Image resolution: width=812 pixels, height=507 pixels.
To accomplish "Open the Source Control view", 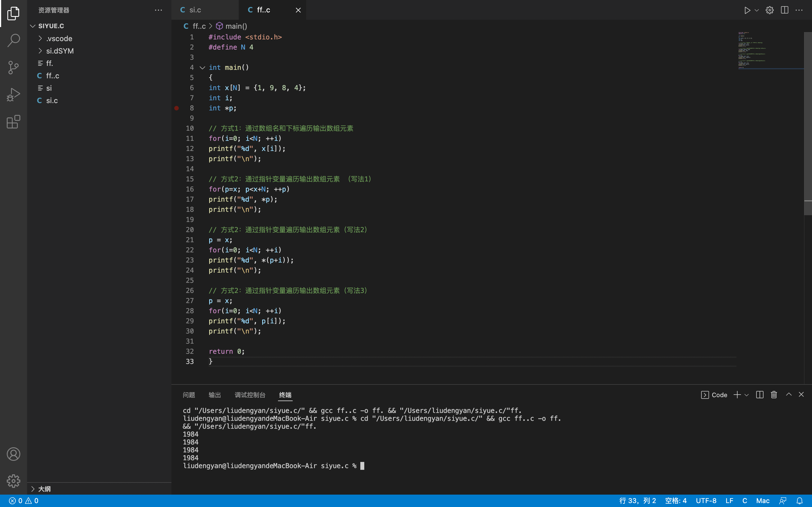I will click(x=14, y=67).
